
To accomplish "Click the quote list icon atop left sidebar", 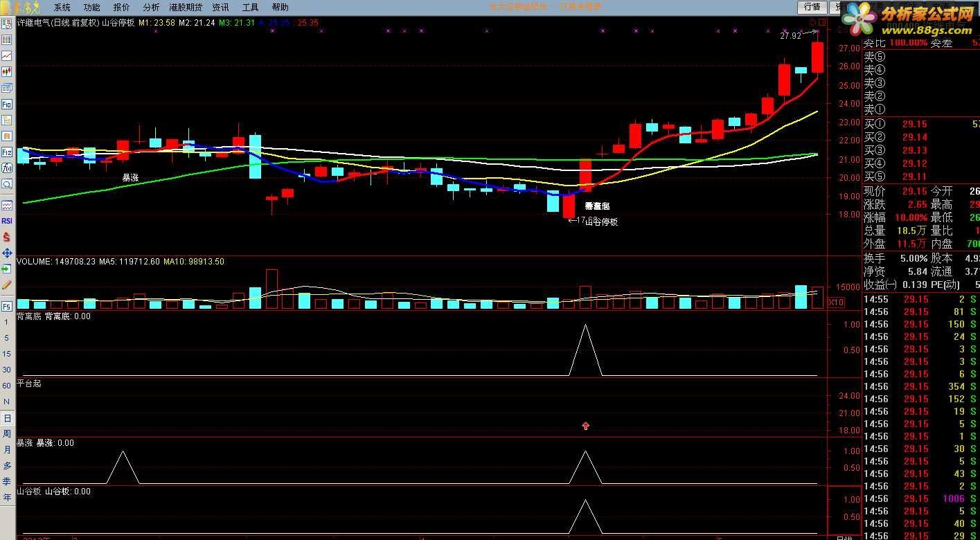I will pos(7,24).
